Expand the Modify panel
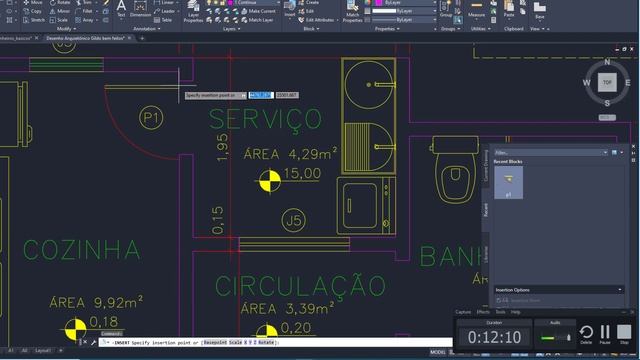 (67, 29)
